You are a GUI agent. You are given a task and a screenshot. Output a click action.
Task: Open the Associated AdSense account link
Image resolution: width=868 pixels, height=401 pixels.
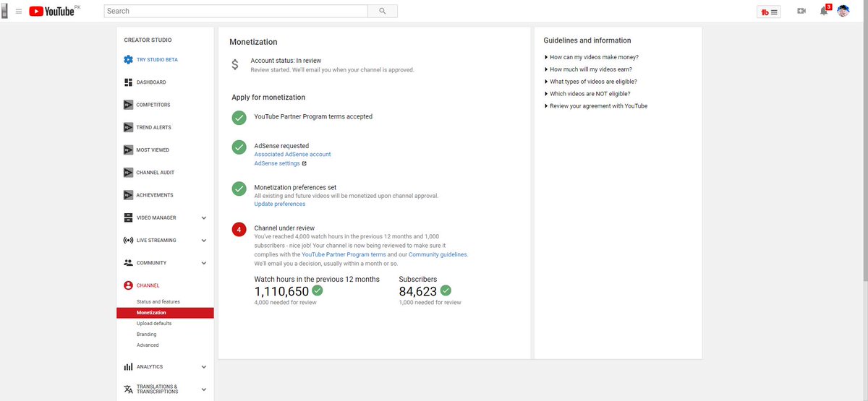pyautogui.click(x=292, y=155)
